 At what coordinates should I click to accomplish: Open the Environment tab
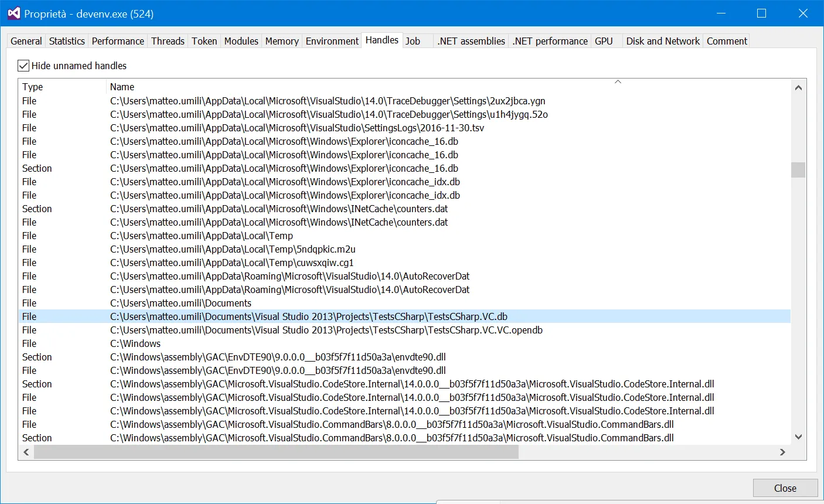(x=332, y=41)
